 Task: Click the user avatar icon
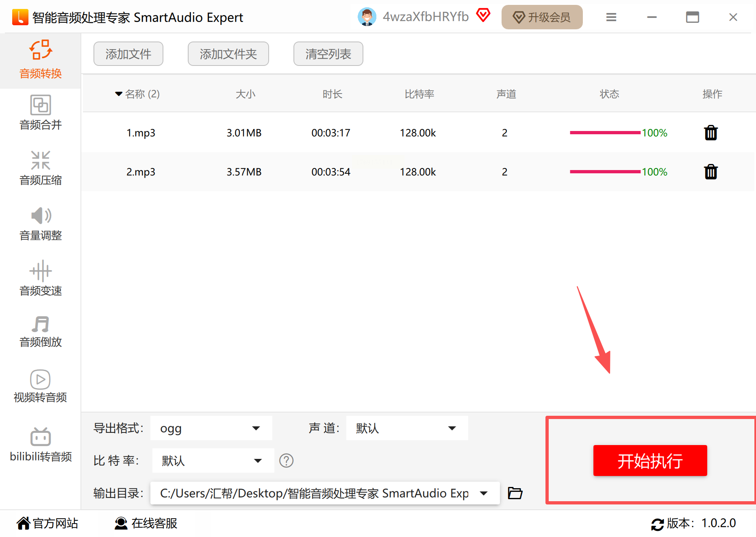point(367,17)
